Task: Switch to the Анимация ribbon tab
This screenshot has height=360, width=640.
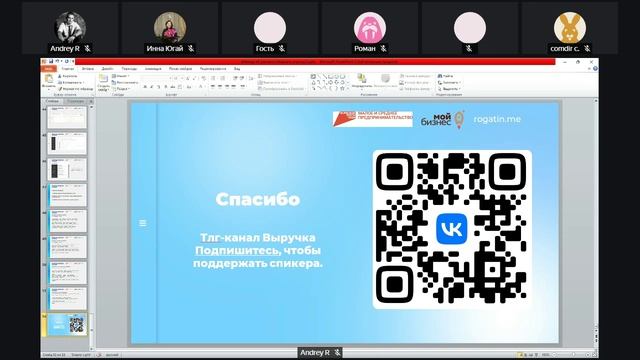Action: coord(153,69)
